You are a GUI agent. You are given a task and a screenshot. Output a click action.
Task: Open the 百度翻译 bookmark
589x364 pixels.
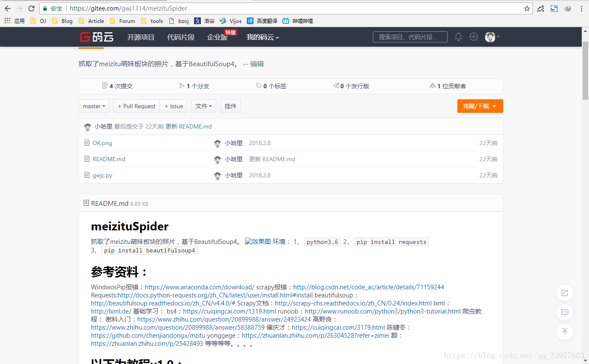262,21
